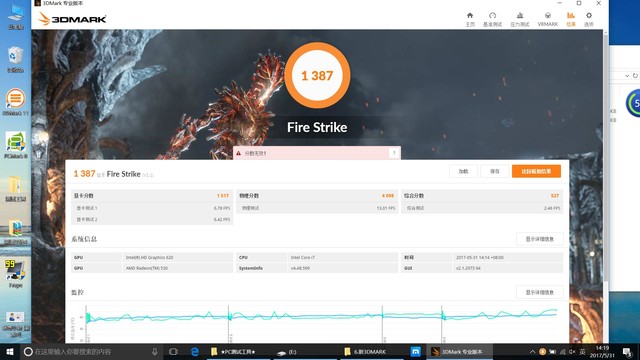Click the 3DMARK logo in header

(72, 19)
